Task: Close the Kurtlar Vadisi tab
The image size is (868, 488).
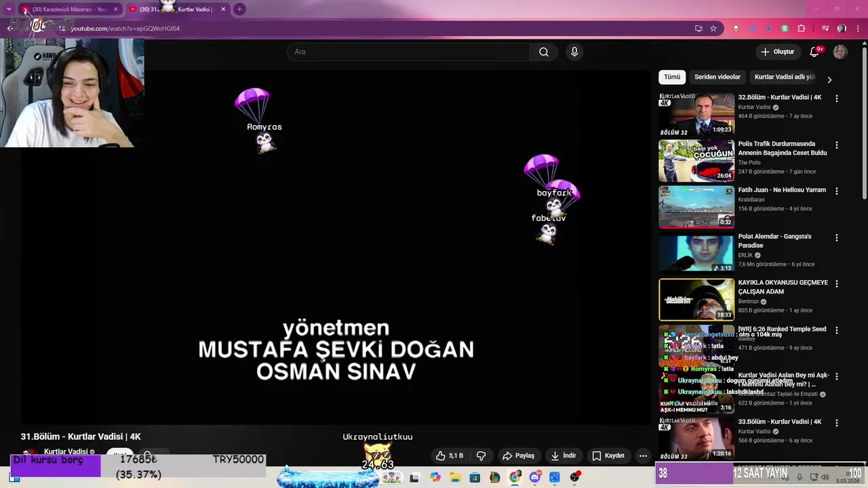Action: [223, 9]
